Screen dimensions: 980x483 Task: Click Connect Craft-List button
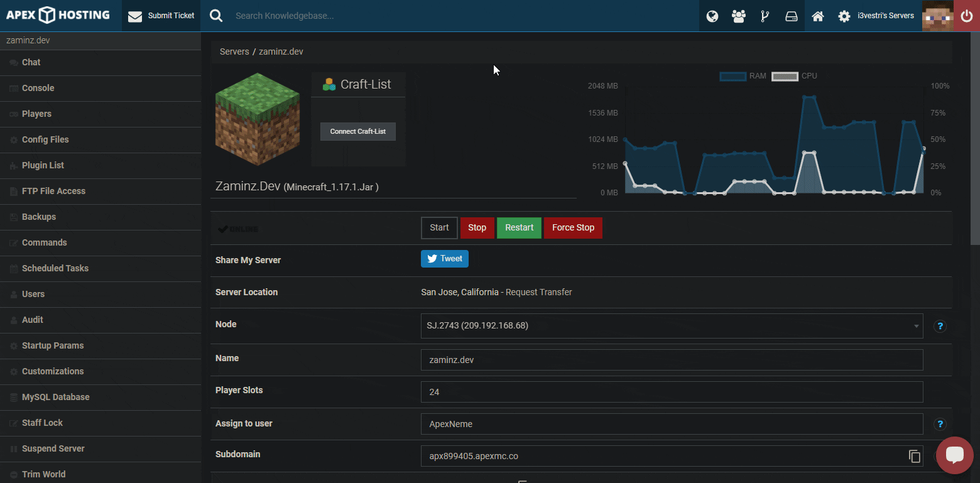(358, 131)
